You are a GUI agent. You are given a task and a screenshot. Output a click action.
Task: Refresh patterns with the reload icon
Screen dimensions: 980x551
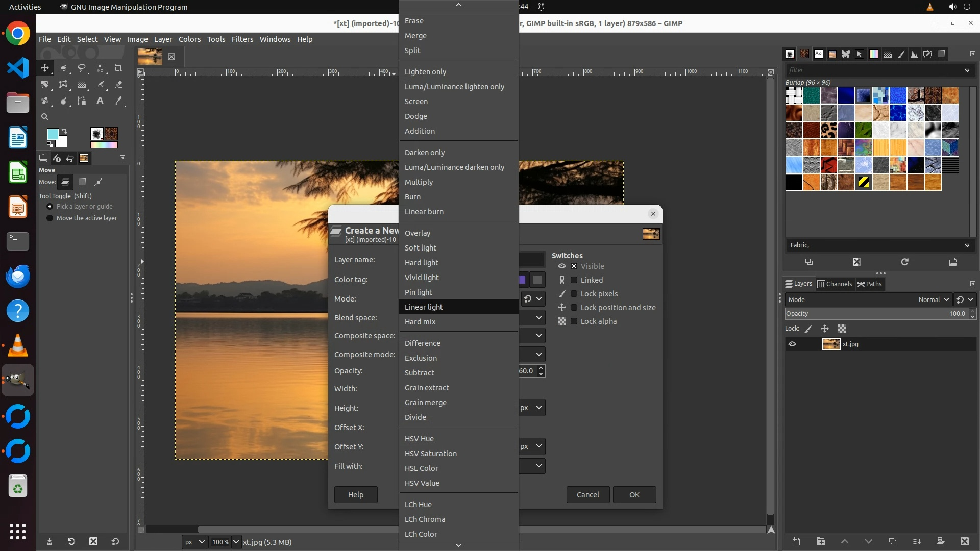(904, 262)
